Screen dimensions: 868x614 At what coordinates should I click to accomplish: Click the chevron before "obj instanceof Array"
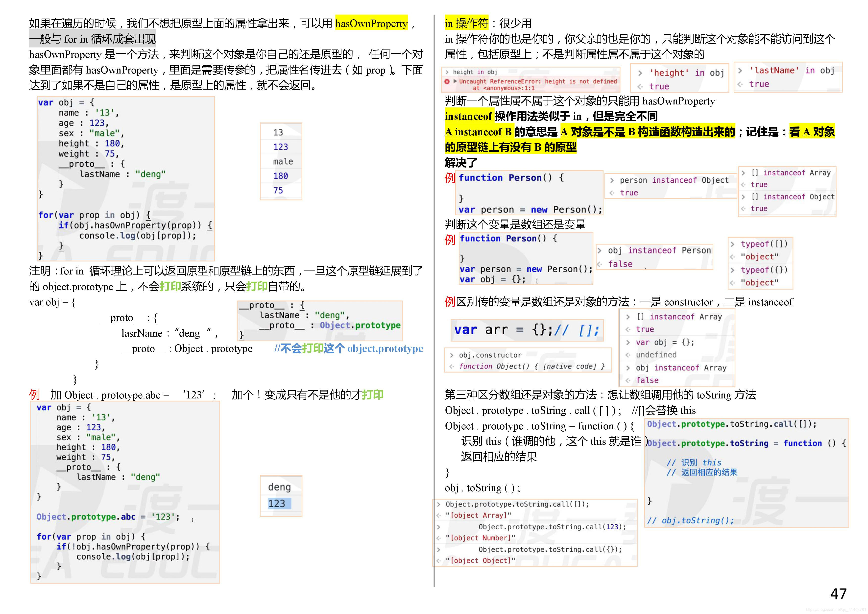tap(628, 368)
